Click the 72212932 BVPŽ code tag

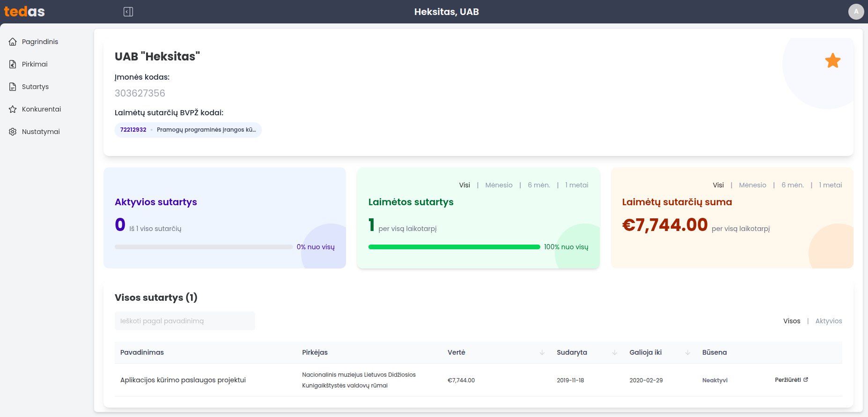point(188,130)
